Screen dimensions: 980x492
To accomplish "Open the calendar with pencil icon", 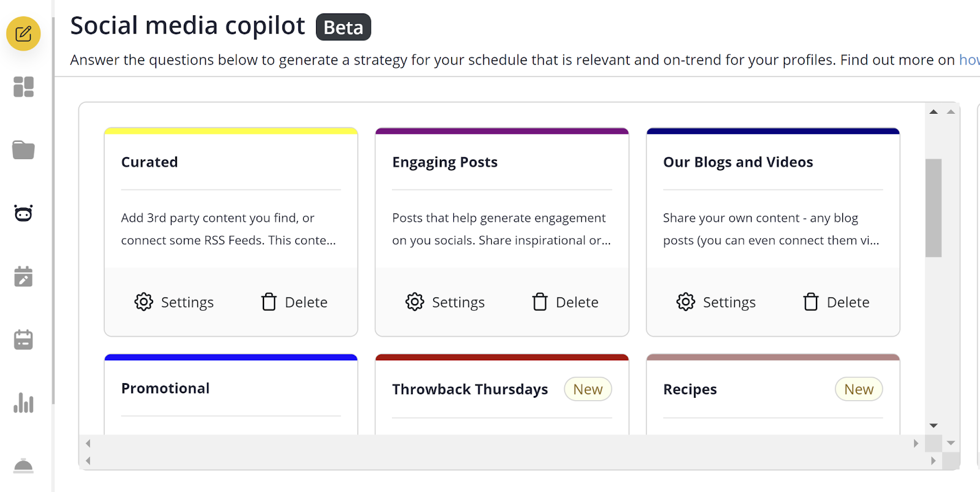I will coord(23,277).
